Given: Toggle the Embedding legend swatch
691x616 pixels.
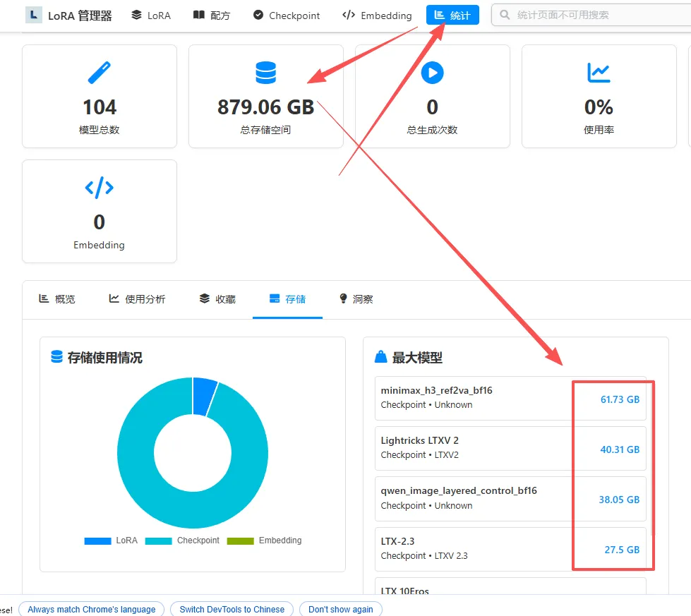Looking at the screenshot, I should (240, 541).
